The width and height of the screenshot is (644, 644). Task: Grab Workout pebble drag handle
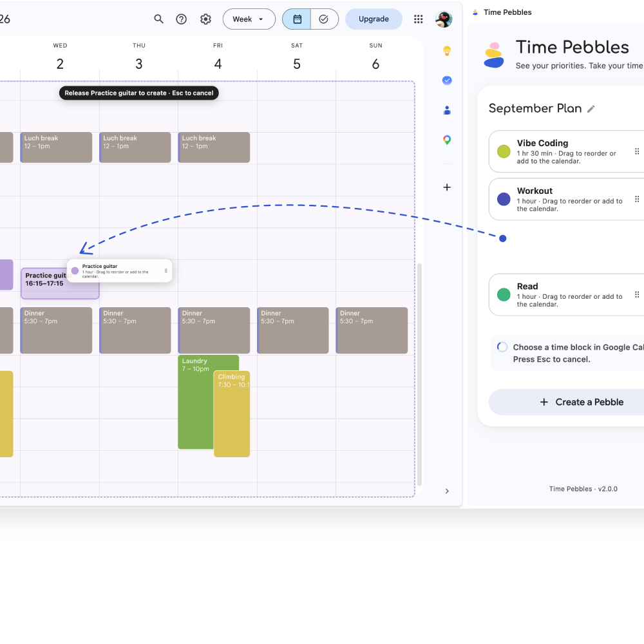click(637, 199)
